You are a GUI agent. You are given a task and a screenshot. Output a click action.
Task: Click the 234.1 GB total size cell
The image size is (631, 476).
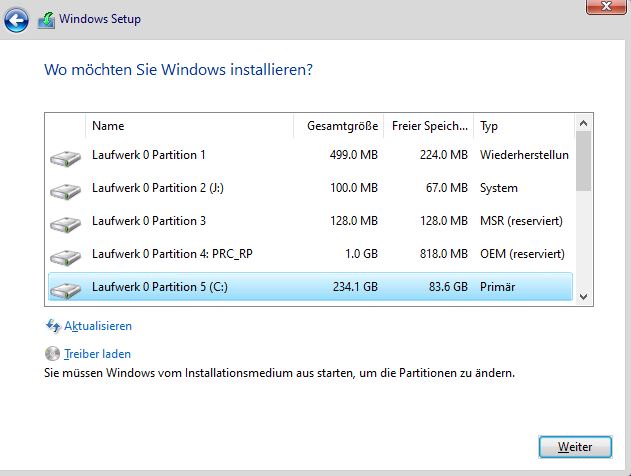pyautogui.click(x=355, y=286)
